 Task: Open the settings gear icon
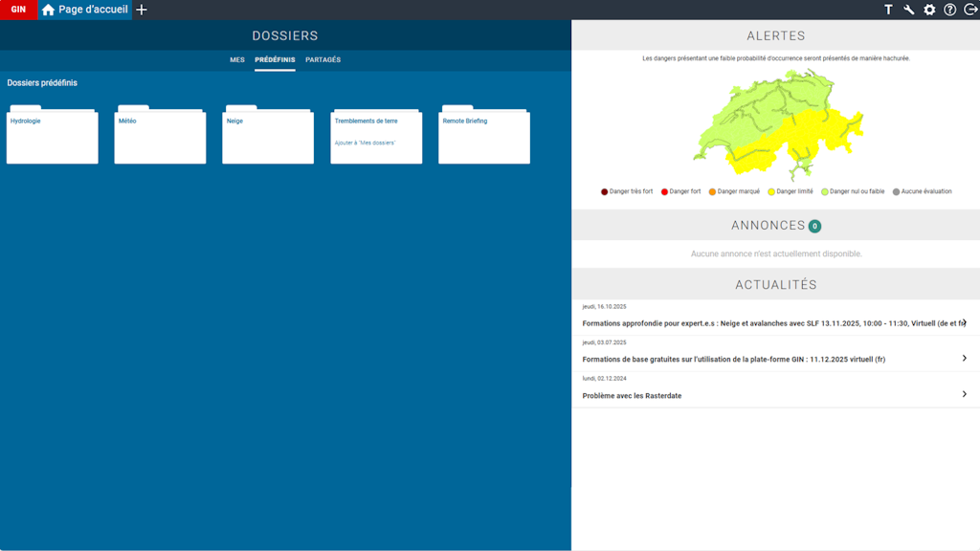click(928, 11)
